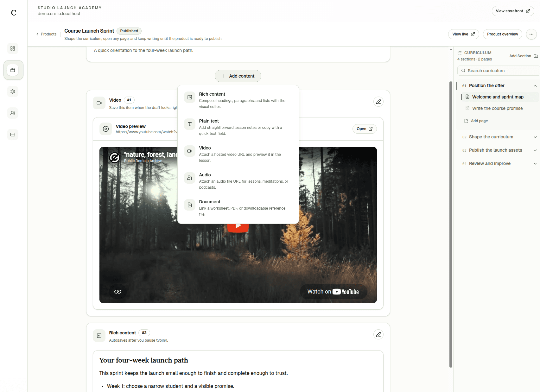Expand the Review and improve section

[x=535, y=164]
